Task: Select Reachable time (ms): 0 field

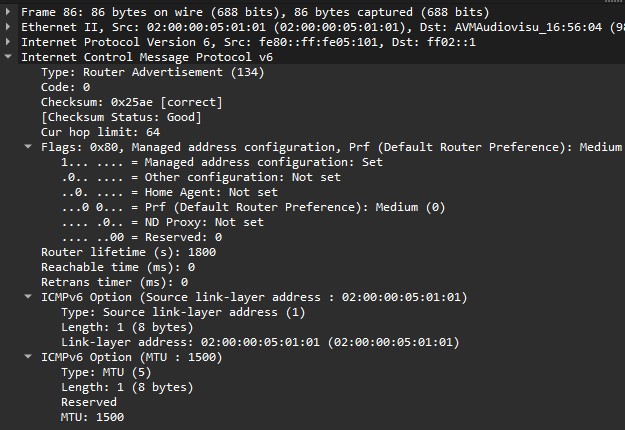Action: [x=118, y=267]
